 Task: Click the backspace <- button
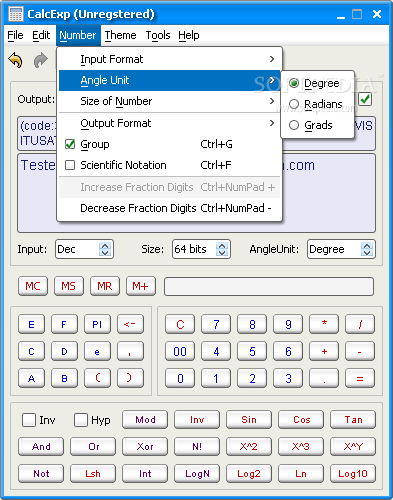point(130,324)
